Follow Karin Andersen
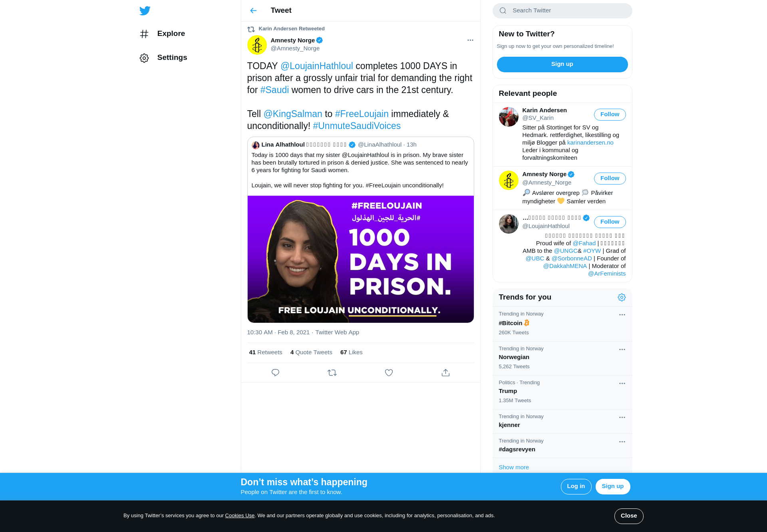The width and height of the screenshot is (767, 532). tap(610, 115)
